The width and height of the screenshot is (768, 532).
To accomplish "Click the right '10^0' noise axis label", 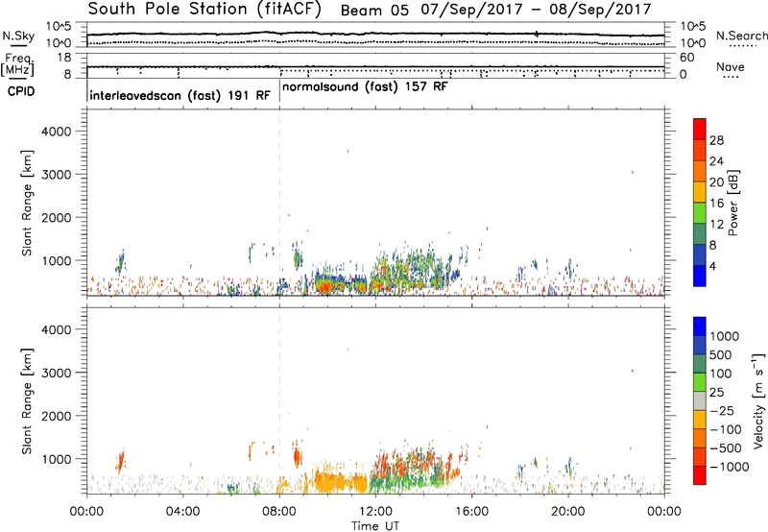I will tap(692, 43).
